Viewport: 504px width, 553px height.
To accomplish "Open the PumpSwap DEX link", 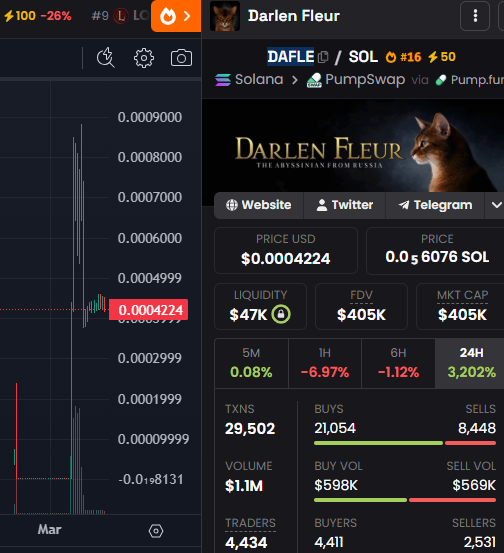I will 365,80.
